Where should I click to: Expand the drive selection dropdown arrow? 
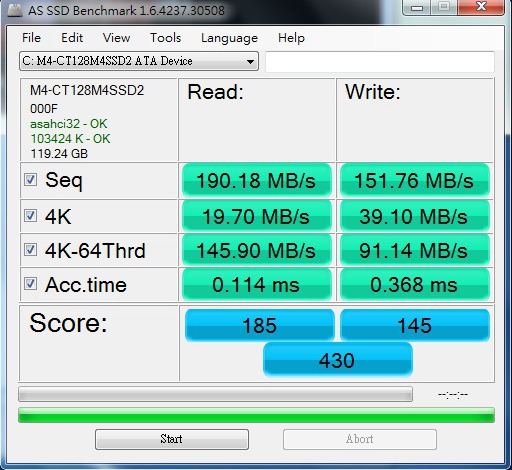click(x=250, y=61)
